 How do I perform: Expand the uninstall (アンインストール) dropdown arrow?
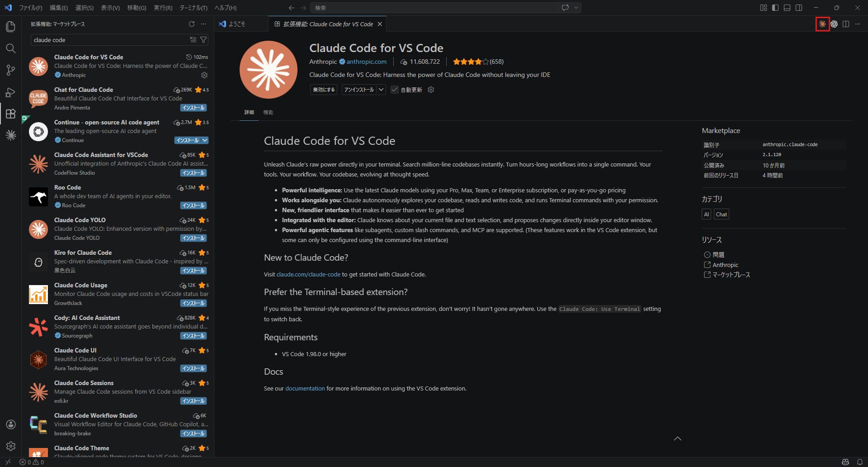click(x=381, y=90)
